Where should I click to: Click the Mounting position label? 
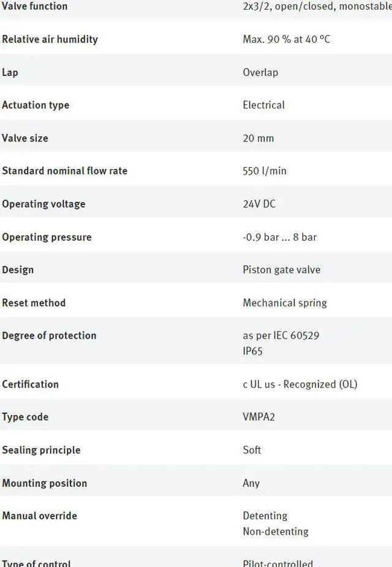tap(44, 483)
